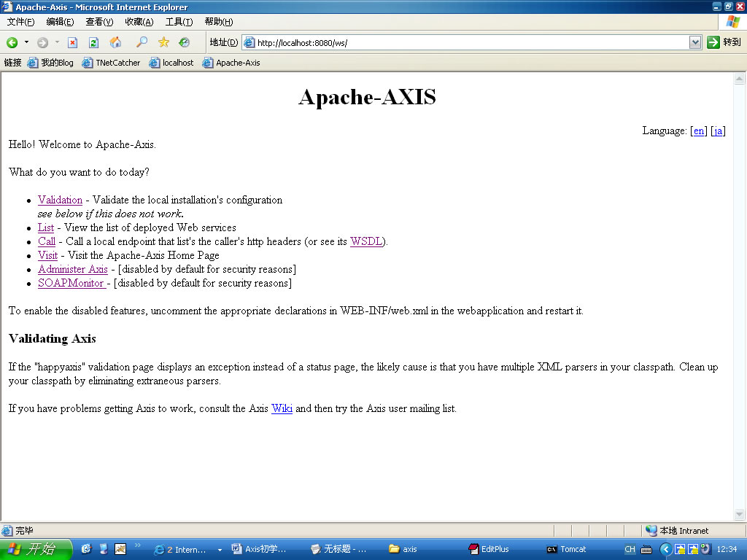
Task: Open the TNetCatcher links bar shortcut
Action: click(x=112, y=63)
